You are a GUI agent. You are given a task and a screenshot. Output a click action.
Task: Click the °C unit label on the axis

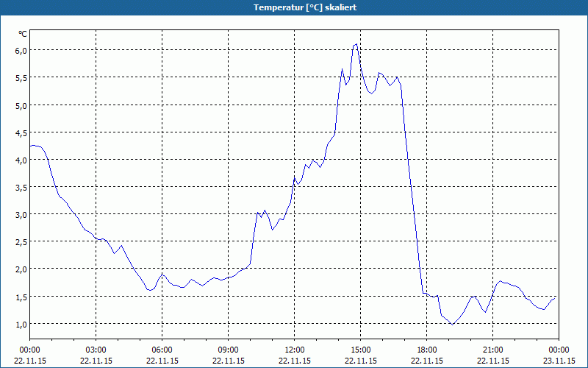23,34
